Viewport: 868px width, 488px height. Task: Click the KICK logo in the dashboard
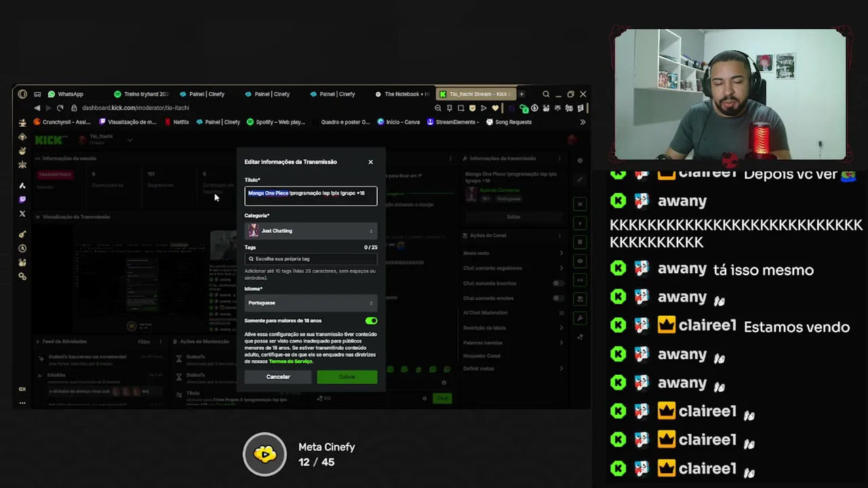(48, 140)
